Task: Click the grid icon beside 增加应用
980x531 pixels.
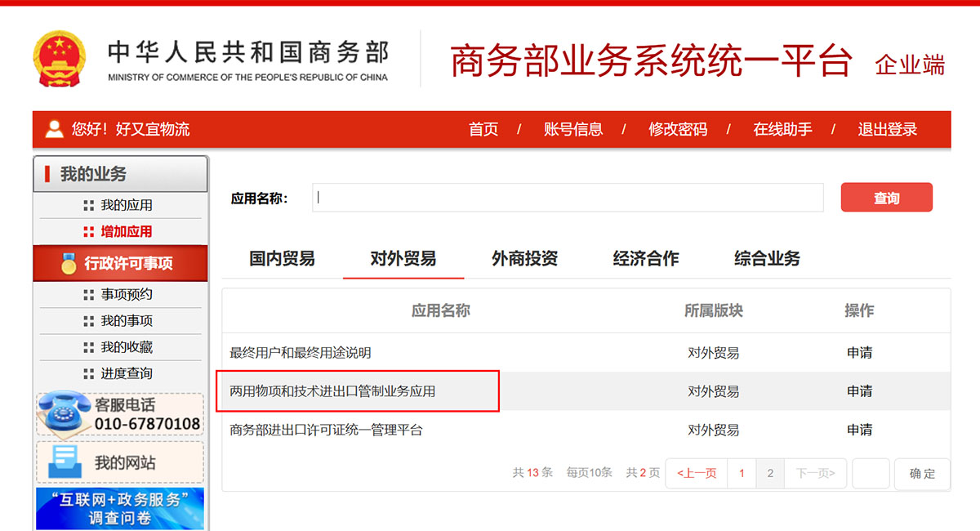Action: [x=89, y=231]
